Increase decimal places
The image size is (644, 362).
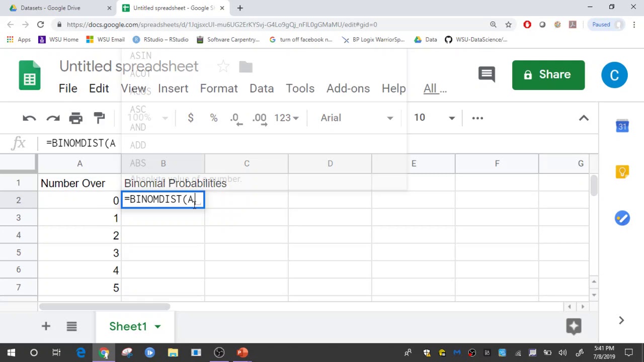[x=260, y=118]
